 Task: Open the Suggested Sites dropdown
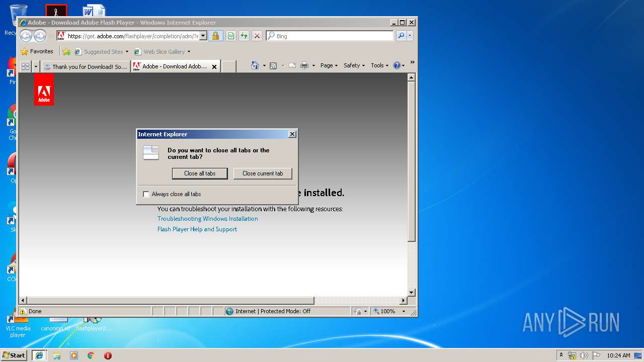(127, 51)
